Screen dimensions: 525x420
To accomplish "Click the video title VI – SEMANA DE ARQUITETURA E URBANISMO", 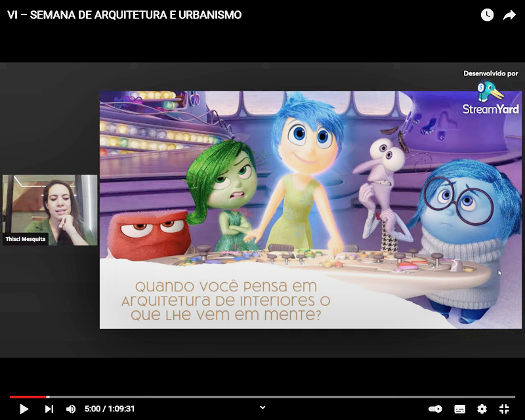I will tap(124, 15).
